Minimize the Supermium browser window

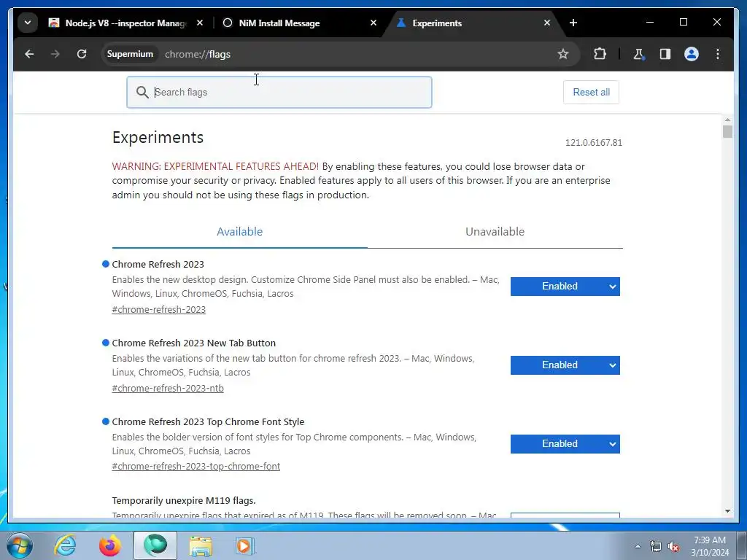(x=650, y=23)
